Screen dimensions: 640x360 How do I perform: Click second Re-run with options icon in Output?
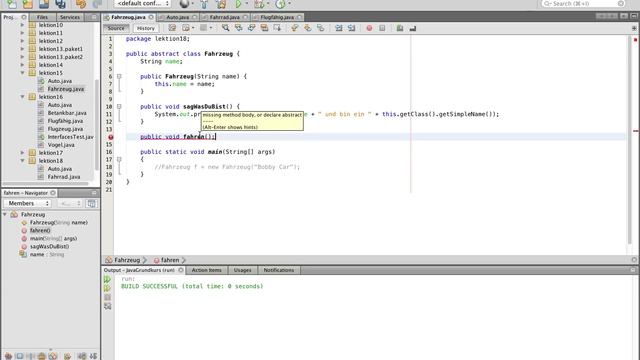[x=107, y=288]
